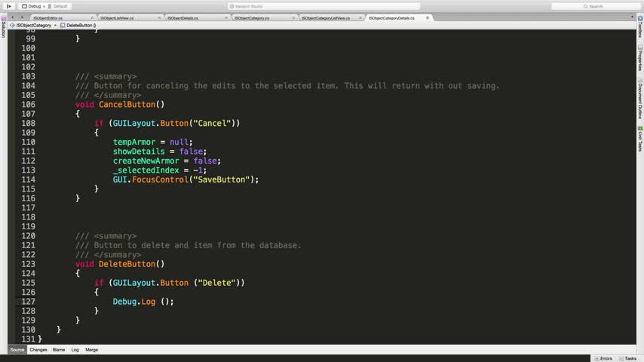644x362 pixels.
Task: Open the Solution side panel
Action: tap(3, 26)
